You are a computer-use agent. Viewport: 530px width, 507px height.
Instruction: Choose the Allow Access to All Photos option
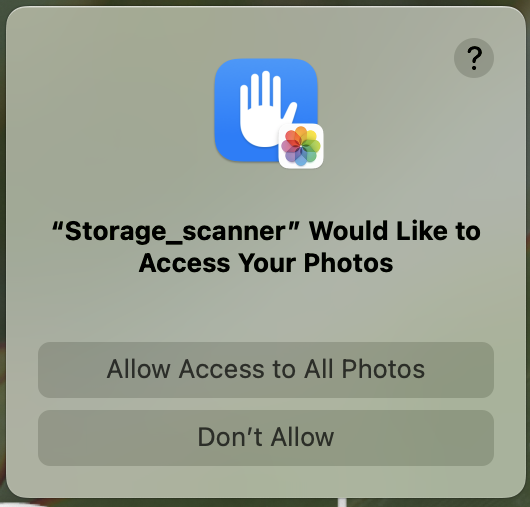coord(266,369)
